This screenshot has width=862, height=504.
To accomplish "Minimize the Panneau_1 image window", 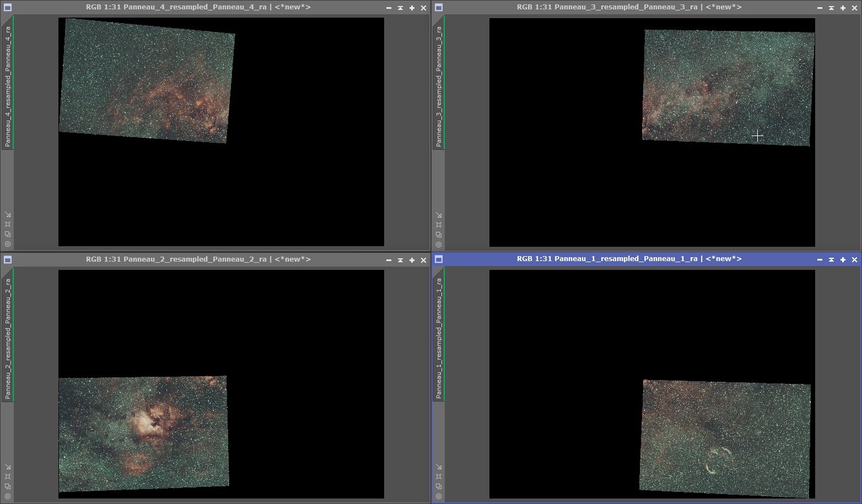I will [x=820, y=259].
